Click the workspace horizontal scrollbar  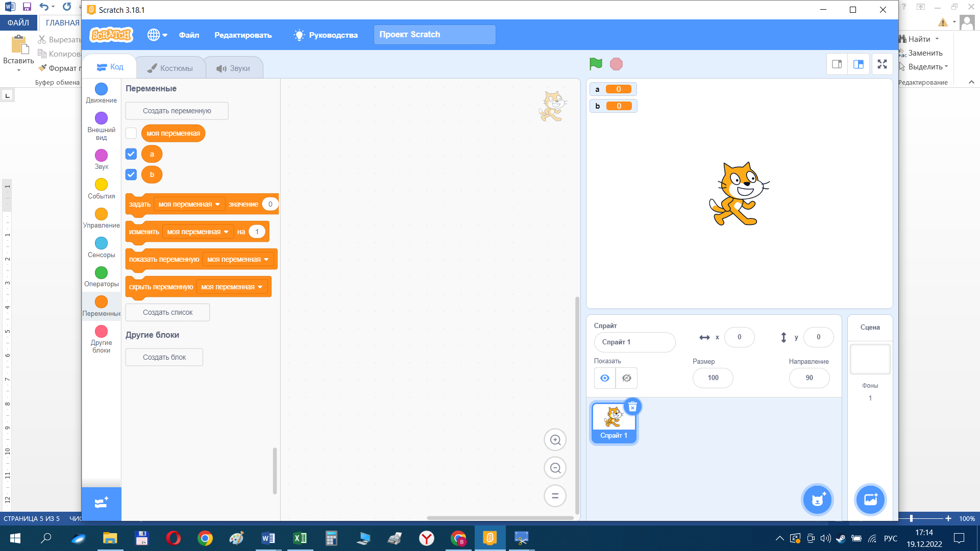pyautogui.click(x=500, y=518)
